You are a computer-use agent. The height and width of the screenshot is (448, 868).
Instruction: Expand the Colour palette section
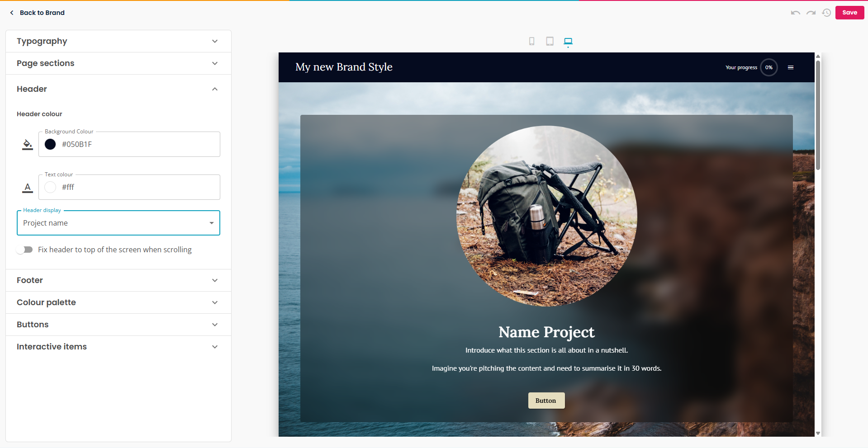coord(119,302)
